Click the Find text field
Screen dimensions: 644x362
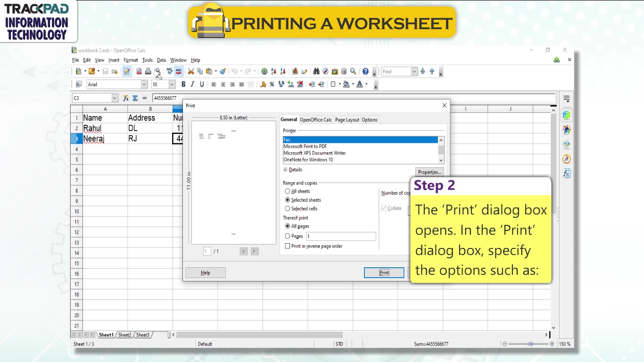396,71
